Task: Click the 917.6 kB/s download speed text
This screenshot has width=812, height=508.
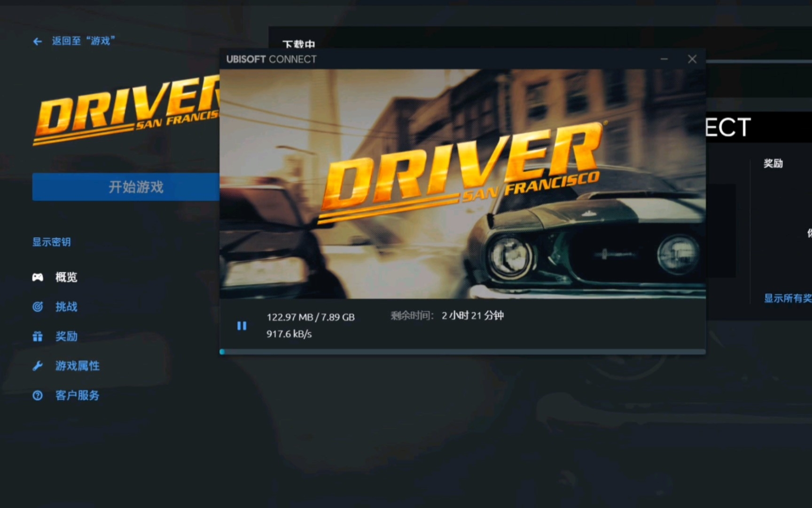Action: [x=289, y=334]
